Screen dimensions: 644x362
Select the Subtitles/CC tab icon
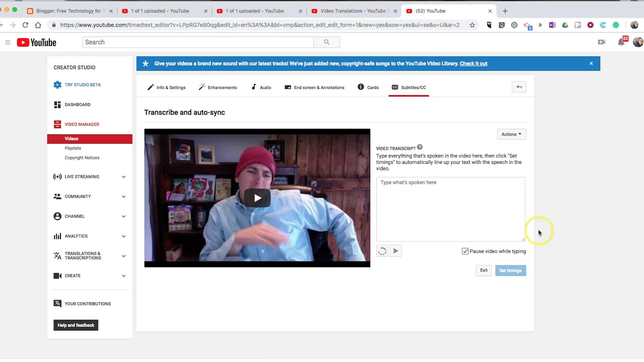(395, 87)
